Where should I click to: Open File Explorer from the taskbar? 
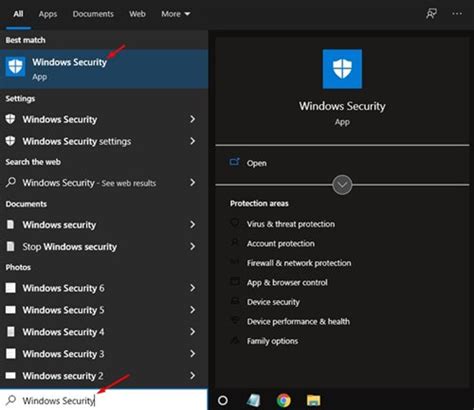(x=313, y=400)
